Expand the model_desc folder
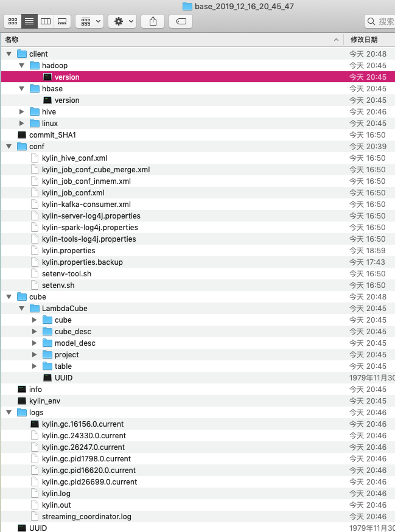The width and height of the screenshot is (395, 532). point(34,343)
